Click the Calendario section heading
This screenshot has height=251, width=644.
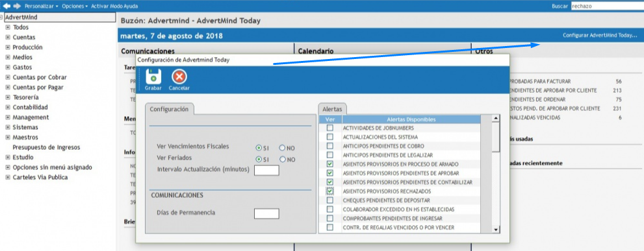(x=315, y=51)
